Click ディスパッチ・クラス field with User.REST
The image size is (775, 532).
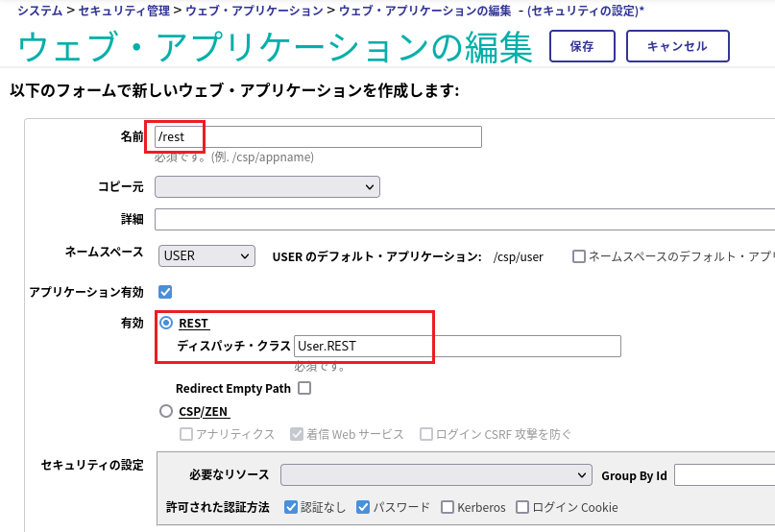coord(457,346)
